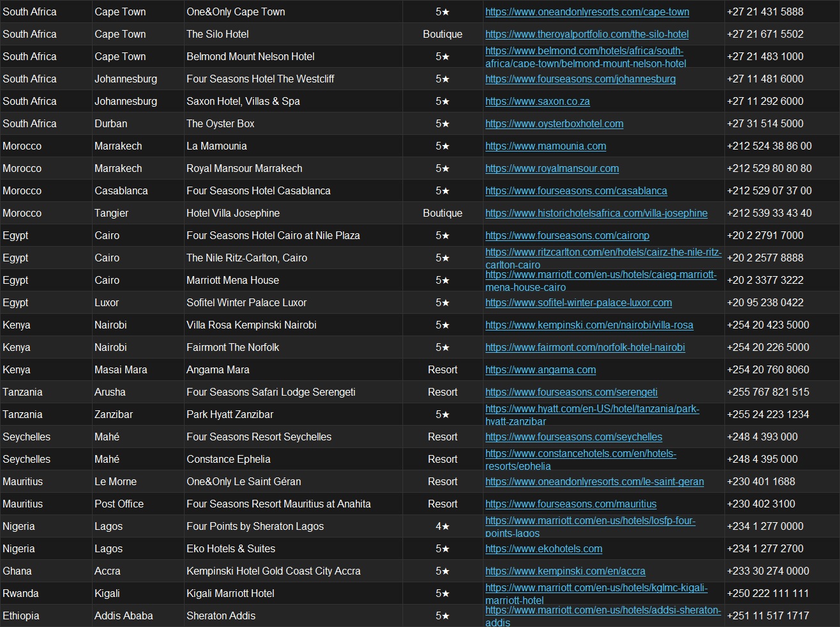Select phone number '+255 767 821 515'
Image resolution: width=840 pixels, height=627 pixels.
768,392
